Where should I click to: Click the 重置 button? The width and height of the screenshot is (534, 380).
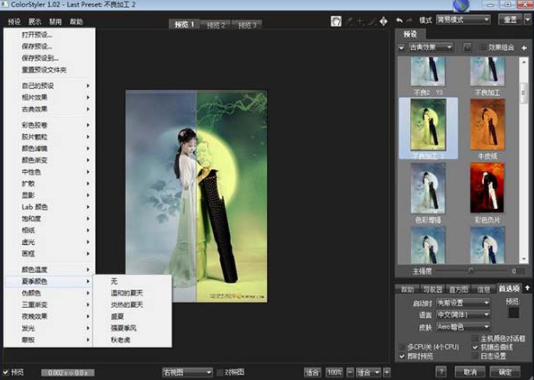point(510,20)
